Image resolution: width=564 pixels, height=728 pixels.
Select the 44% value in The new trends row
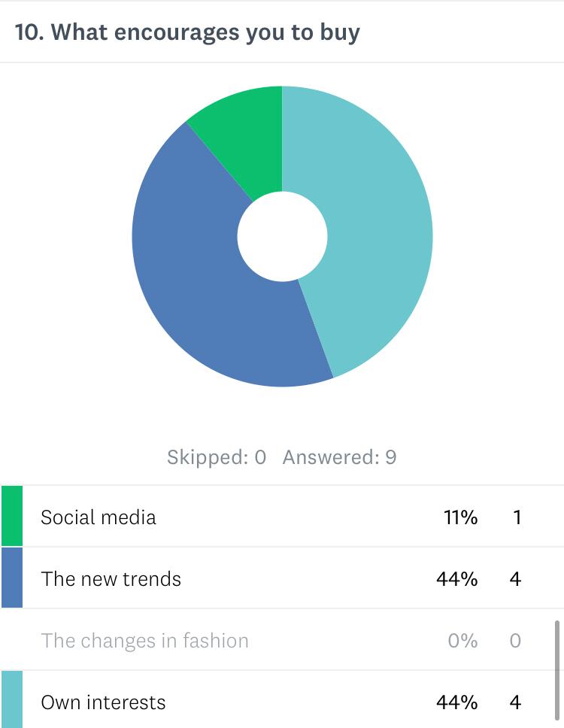click(456, 579)
